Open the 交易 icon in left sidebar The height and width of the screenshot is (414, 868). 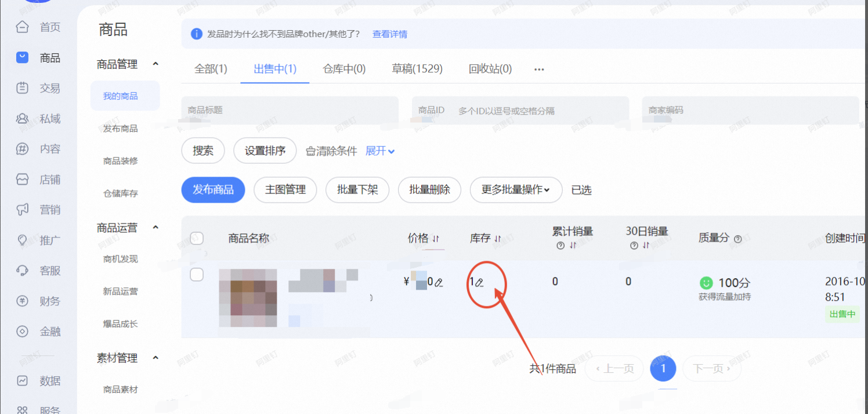pos(22,88)
